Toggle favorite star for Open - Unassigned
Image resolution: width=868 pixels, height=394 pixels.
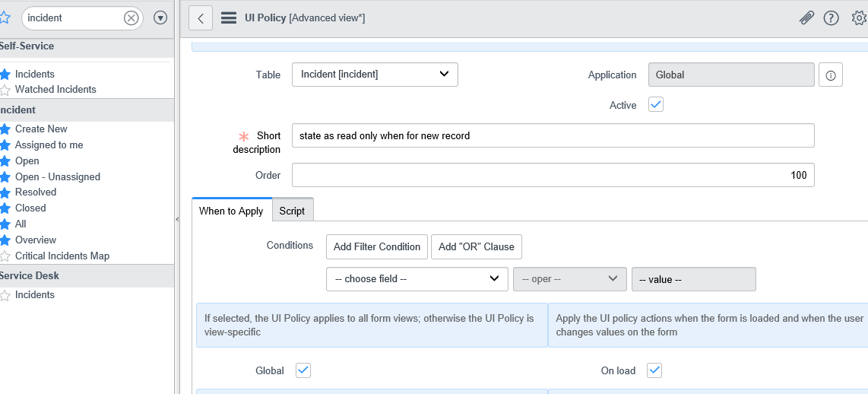pos(5,177)
